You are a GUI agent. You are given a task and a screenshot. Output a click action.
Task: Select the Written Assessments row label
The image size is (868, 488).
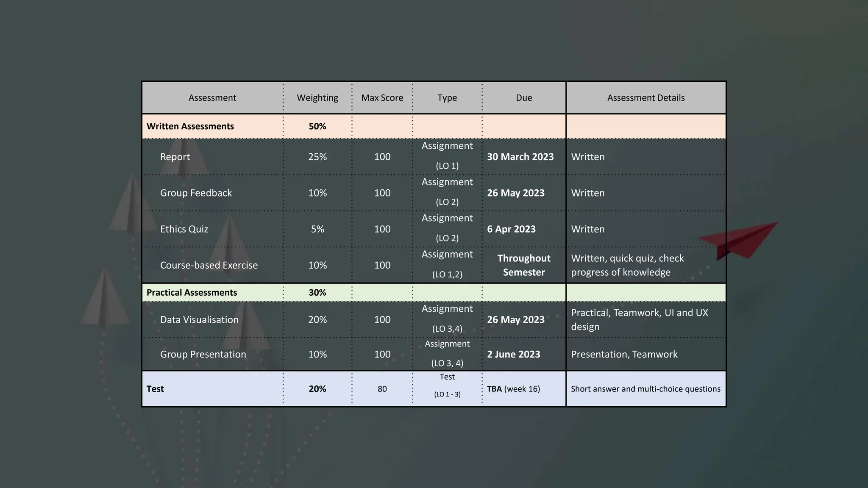[x=190, y=126]
